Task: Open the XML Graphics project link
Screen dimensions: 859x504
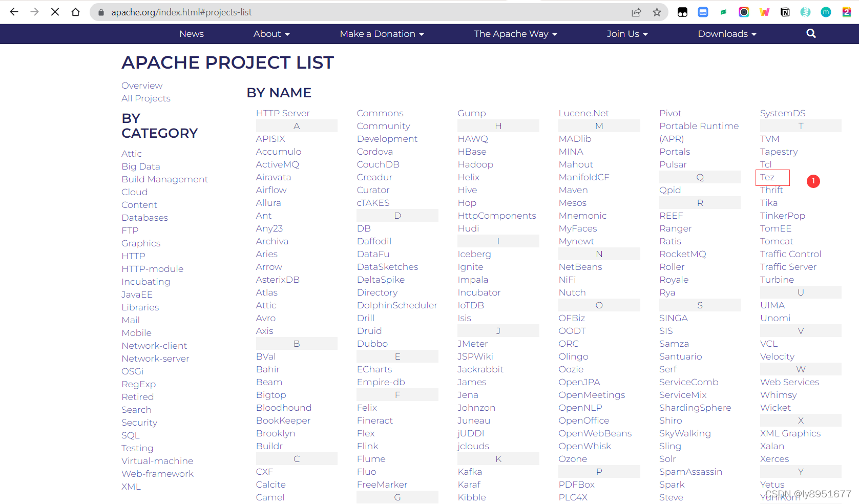Action: [x=790, y=433]
